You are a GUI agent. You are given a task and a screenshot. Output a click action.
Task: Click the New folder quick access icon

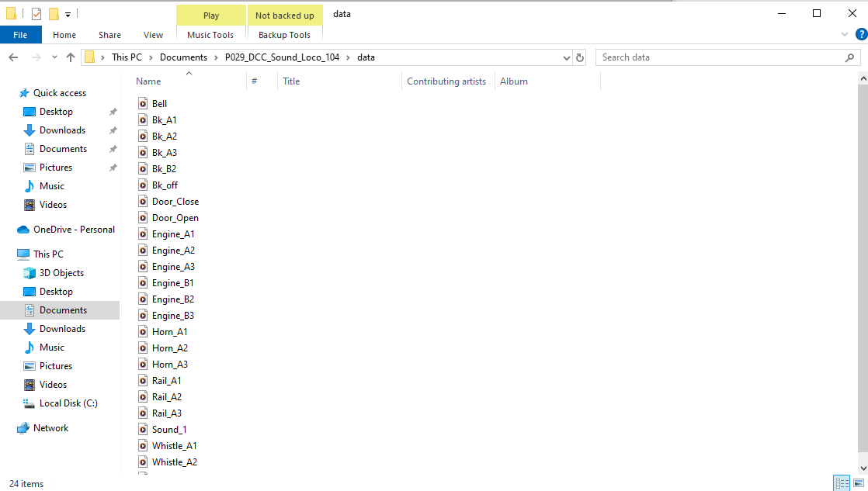tap(54, 15)
